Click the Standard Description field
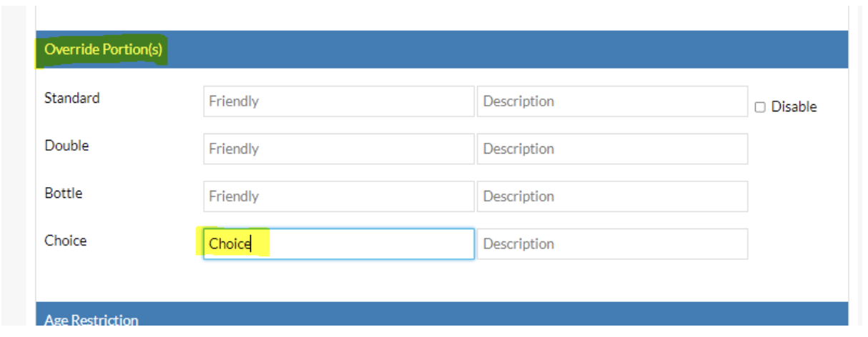Image resolution: width=868 pixels, height=337 pixels. (x=612, y=101)
